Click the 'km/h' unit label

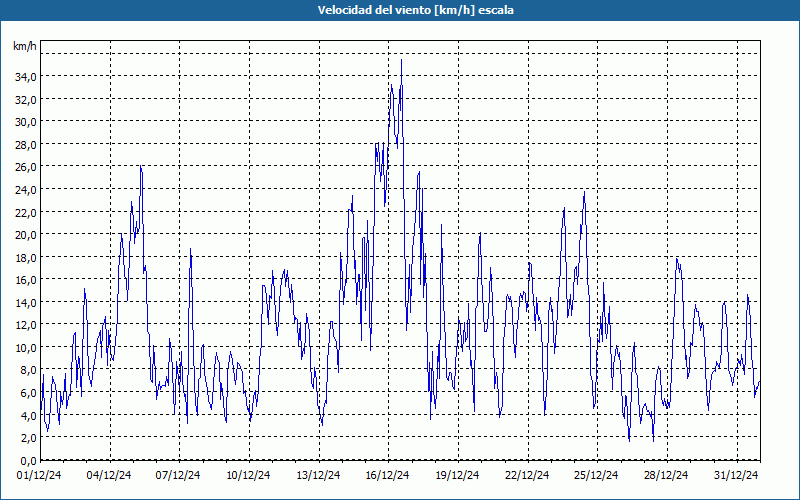(25, 46)
